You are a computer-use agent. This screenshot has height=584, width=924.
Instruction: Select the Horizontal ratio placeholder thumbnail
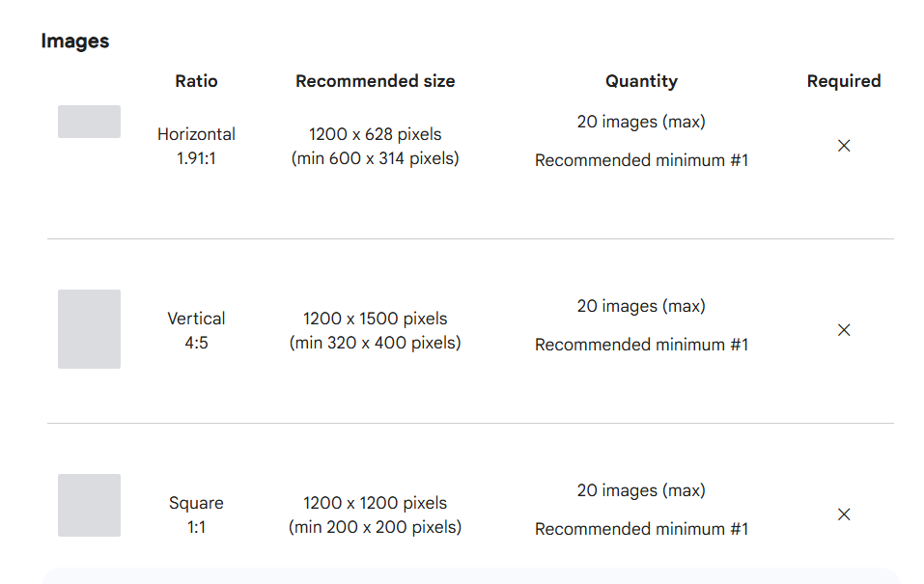click(89, 122)
